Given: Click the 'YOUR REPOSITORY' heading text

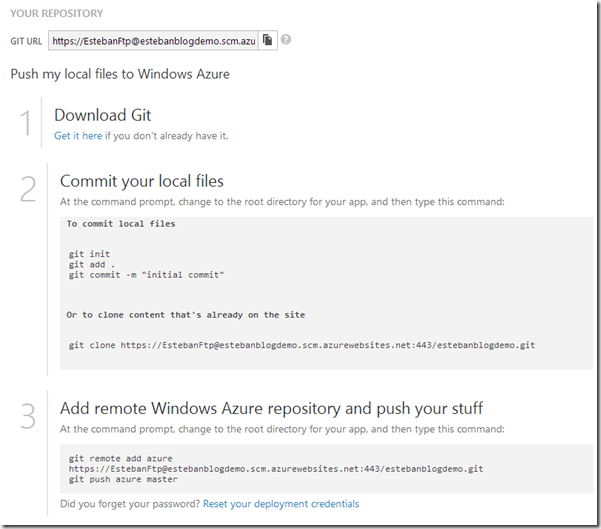Looking at the screenshot, I should pos(57,13).
